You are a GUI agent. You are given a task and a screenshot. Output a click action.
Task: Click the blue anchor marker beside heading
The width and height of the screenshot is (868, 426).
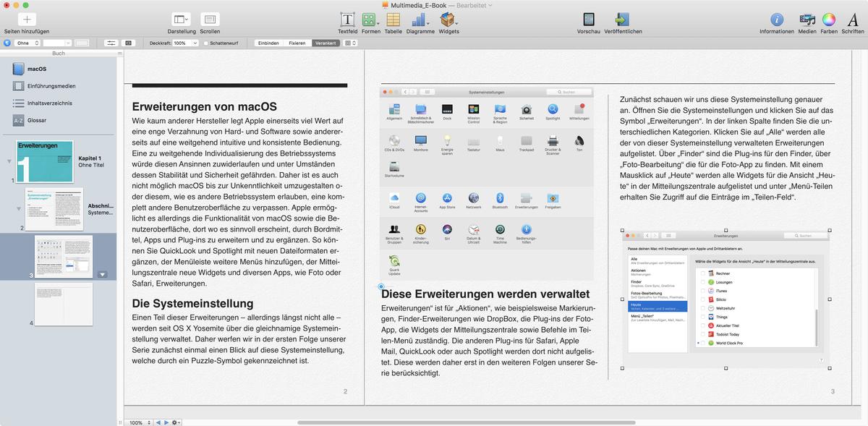coord(381,287)
